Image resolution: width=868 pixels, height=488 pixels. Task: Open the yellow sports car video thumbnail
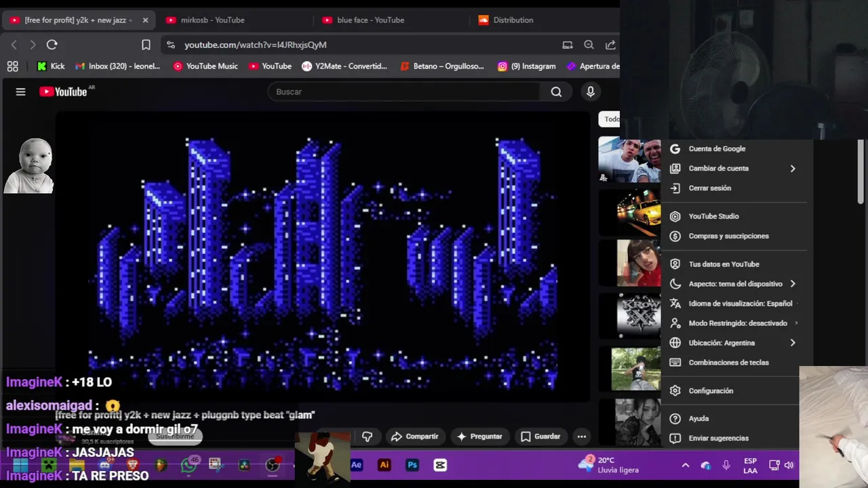click(629, 213)
